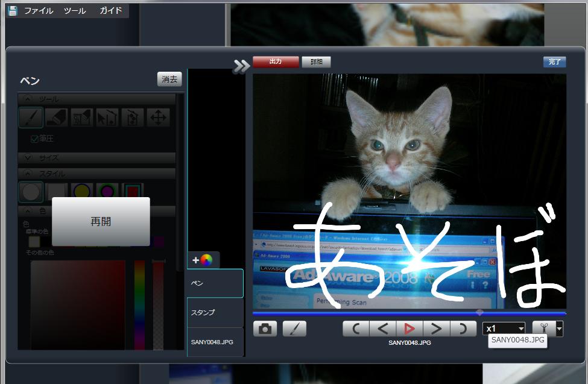
Task: Select the area eraser tool icon
Action: (82, 117)
